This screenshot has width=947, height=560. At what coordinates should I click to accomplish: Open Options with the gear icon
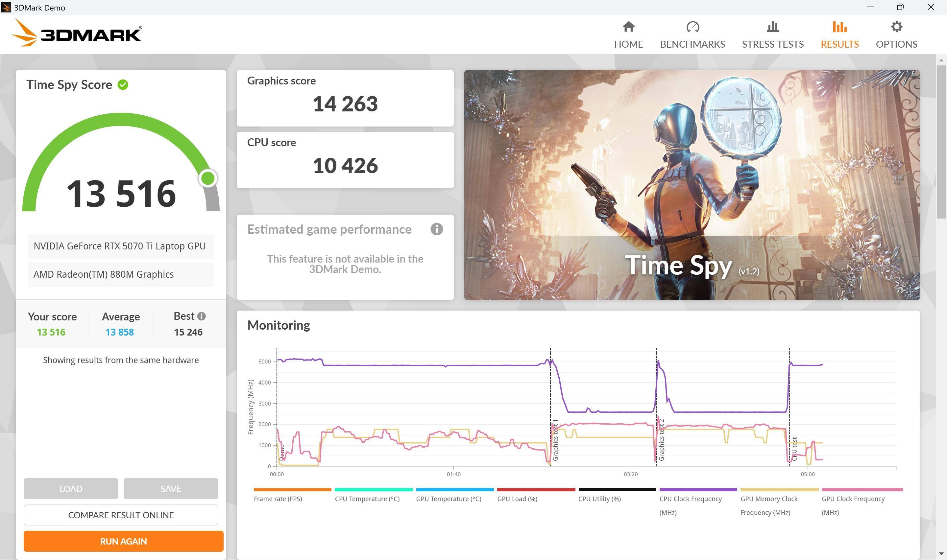pos(896,27)
